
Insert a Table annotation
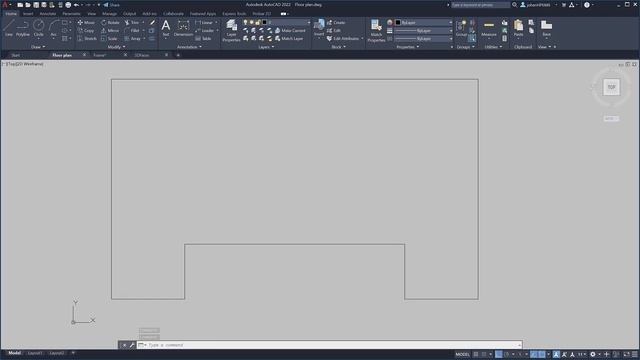[203, 38]
